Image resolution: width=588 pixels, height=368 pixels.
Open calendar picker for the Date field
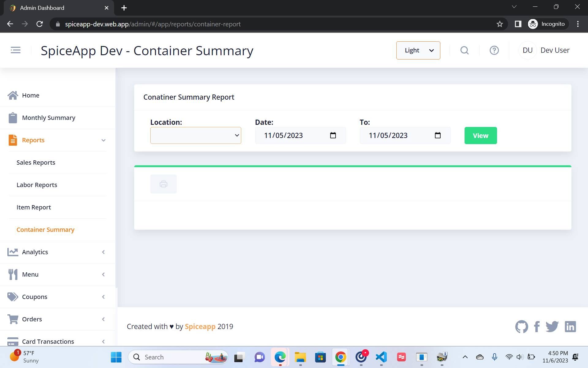pyautogui.click(x=333, y=135)
